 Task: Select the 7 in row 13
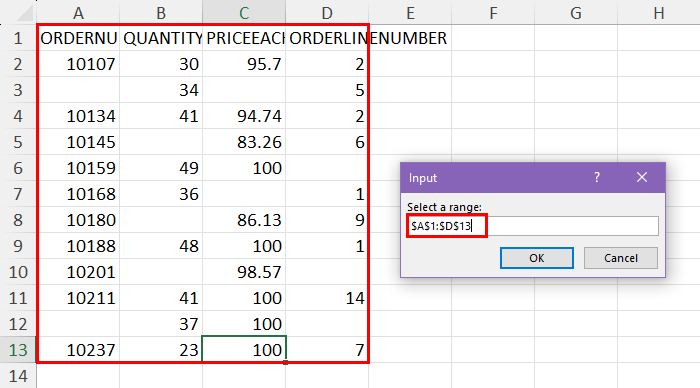coord(327,350)
